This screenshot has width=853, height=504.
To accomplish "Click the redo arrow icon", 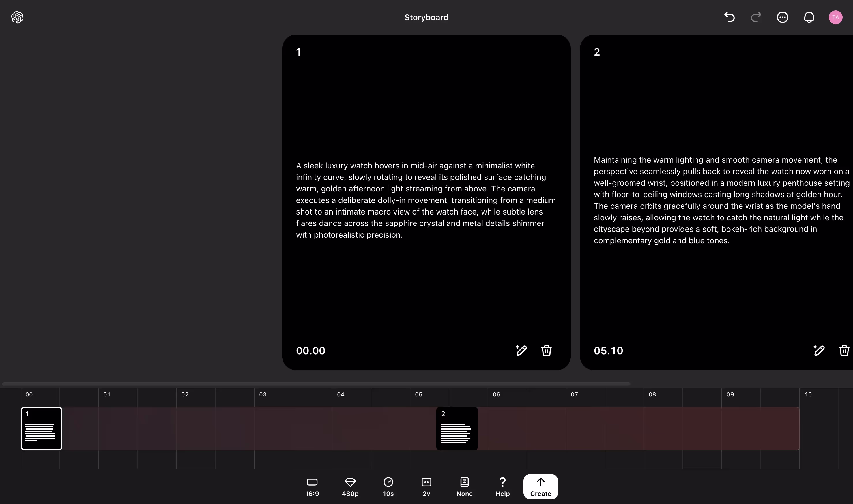I will [756, 17].
